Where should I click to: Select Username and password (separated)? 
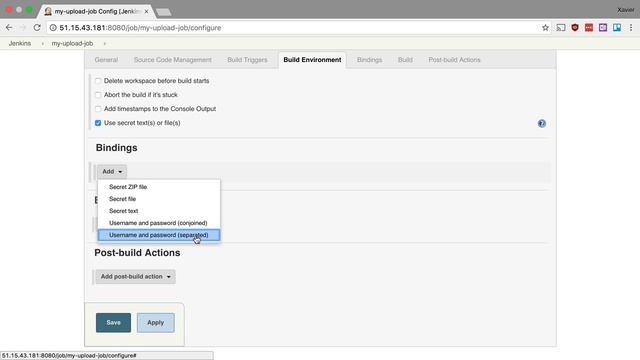[159, 235]
